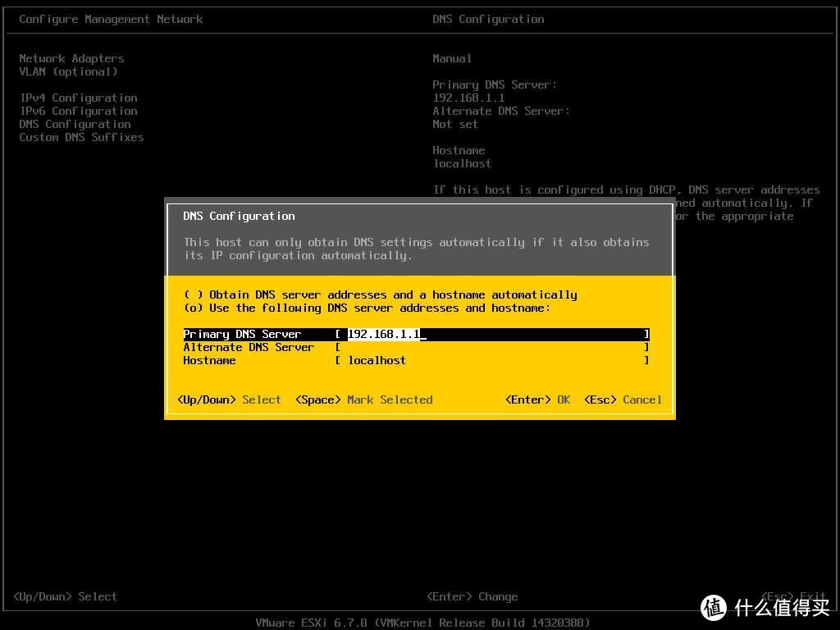840x630 pixels.
Task: Open Custom DNS Suffixes
Action: (81, 137)
